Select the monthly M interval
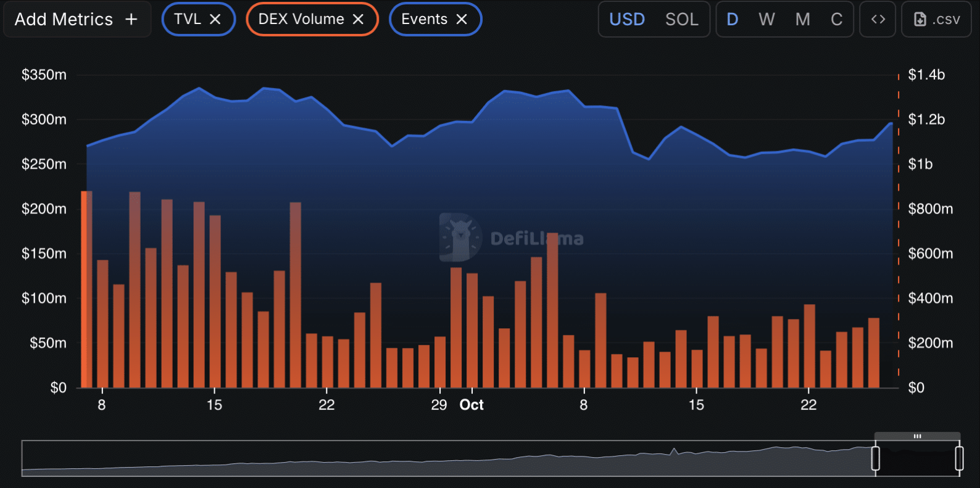This screenshot has width=980, height=488. pos(802,19)
